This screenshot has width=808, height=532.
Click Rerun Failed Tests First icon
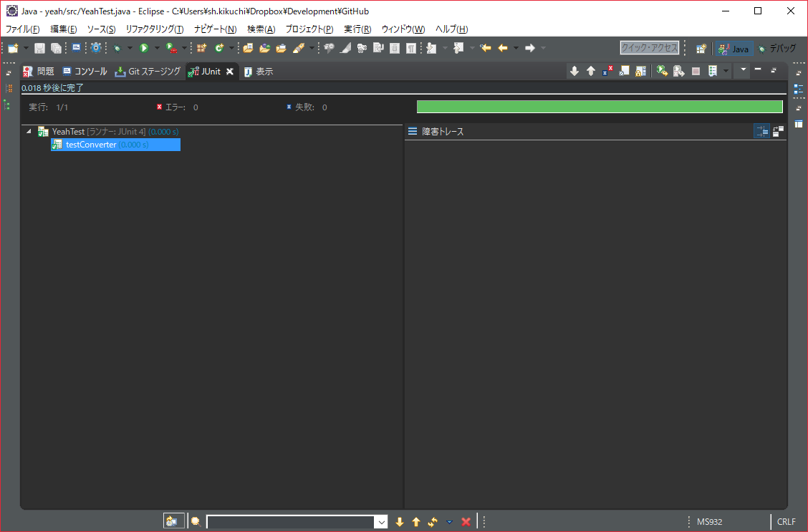678,71
